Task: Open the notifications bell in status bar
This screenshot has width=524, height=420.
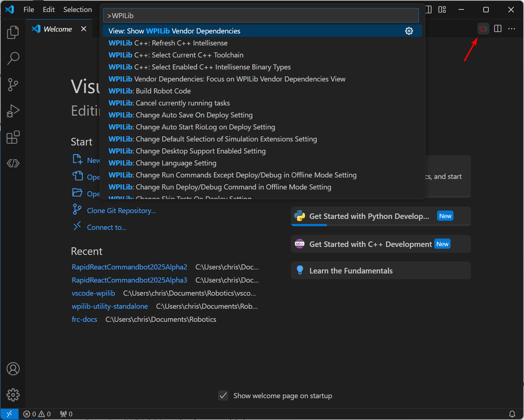Action: (x=512, y=414)
